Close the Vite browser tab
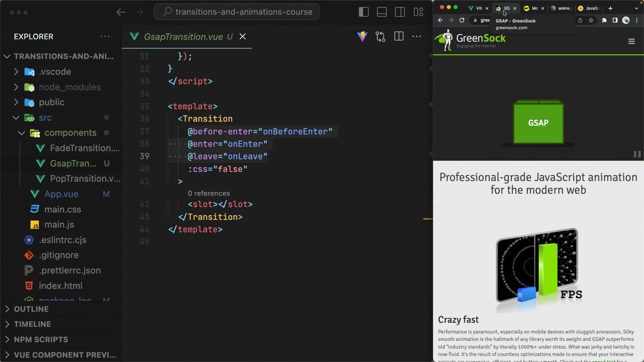 point(487,8)
